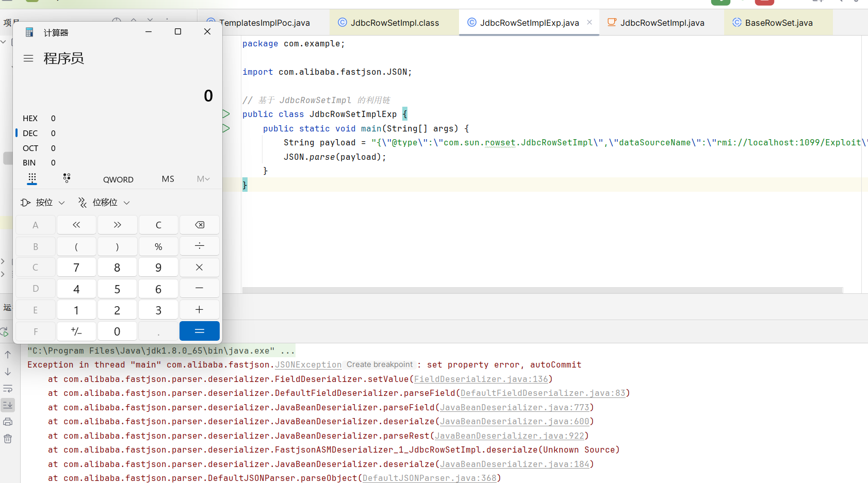This screenshot has height=483, width=868.
Task: Toggle soft-wrap in the console output
Action: (8, 389)
